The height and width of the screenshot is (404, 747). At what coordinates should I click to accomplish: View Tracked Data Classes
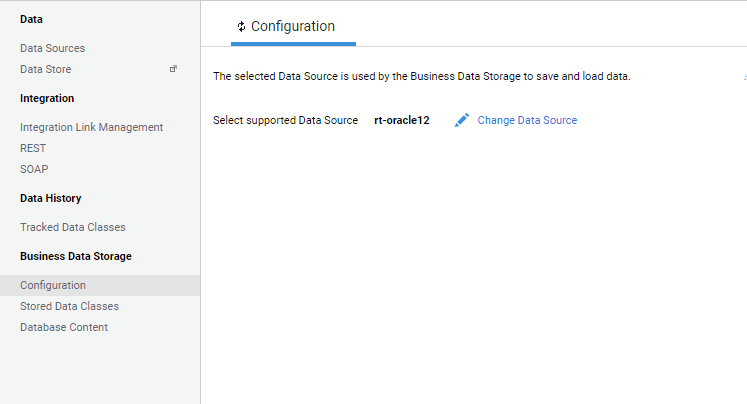(x=73, y=227)
